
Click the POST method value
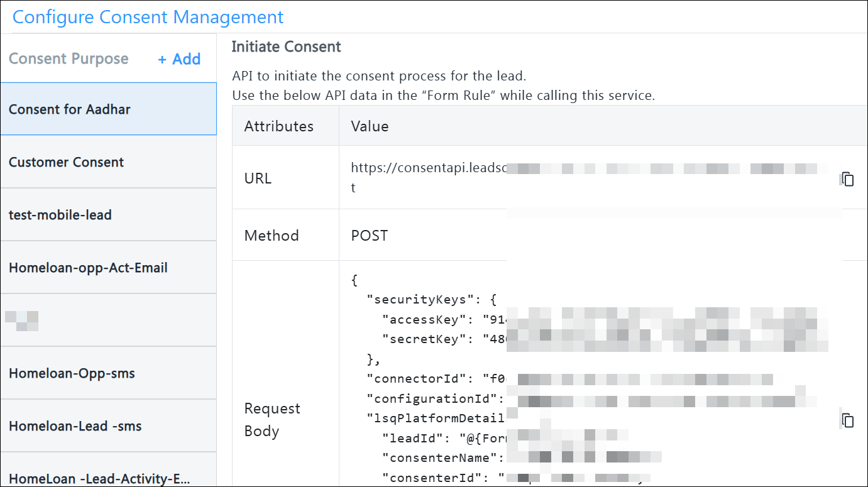[370, 236]
